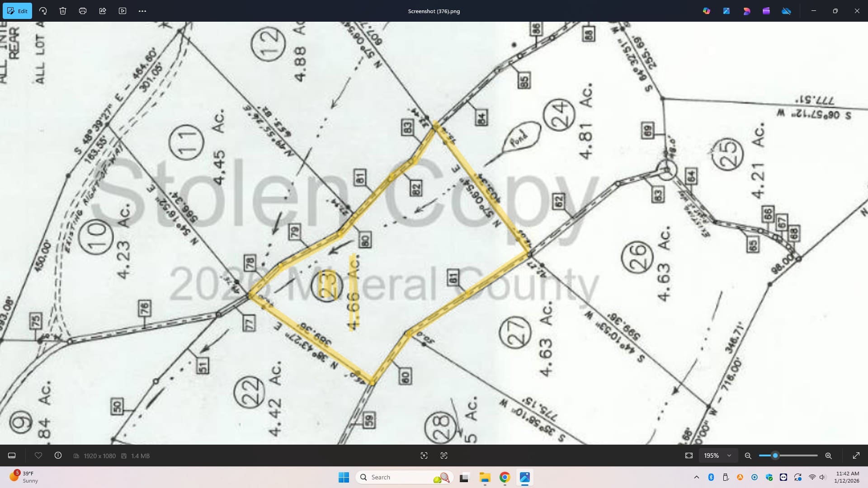Screen dimensions: 868x488
Task: Open the 195% zoom level dropdown
Action: (718, 455)
